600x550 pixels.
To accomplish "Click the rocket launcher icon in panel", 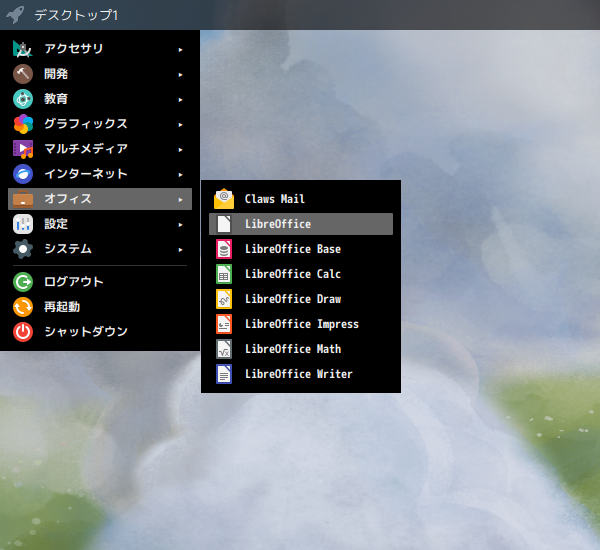I will tap(15, 15).
